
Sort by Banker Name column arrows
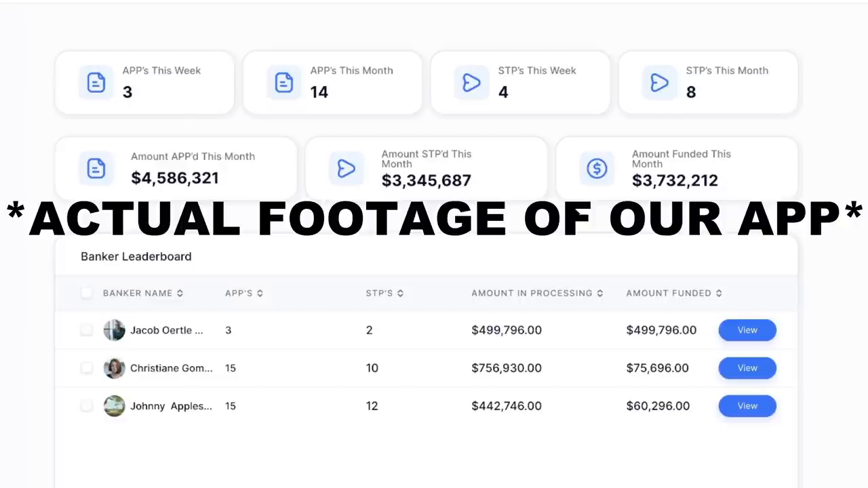pyautogui.click(x=180, y=293)
